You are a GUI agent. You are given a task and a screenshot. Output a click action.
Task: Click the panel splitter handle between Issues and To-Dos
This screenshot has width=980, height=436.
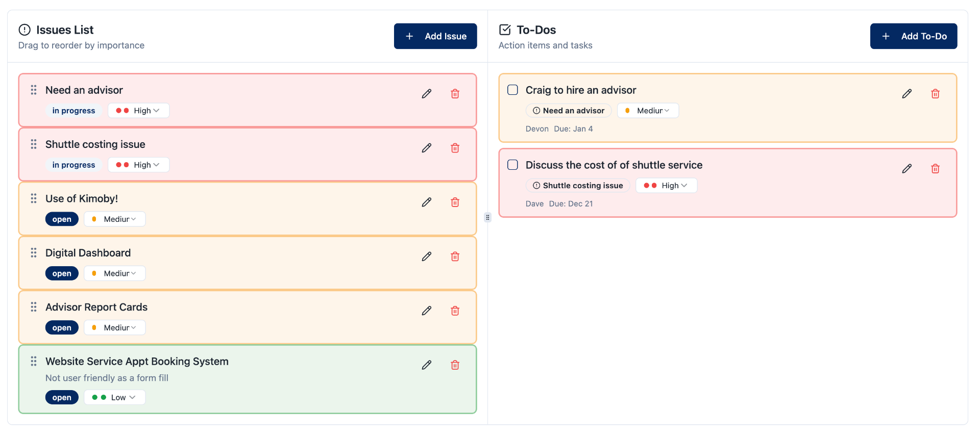pyautogui.click(x=487, y=218)
